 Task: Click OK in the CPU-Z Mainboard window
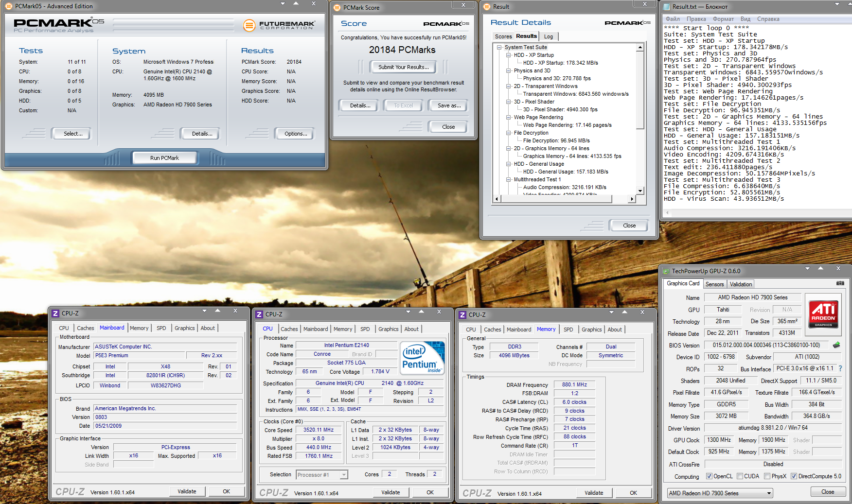click(226, 491)
